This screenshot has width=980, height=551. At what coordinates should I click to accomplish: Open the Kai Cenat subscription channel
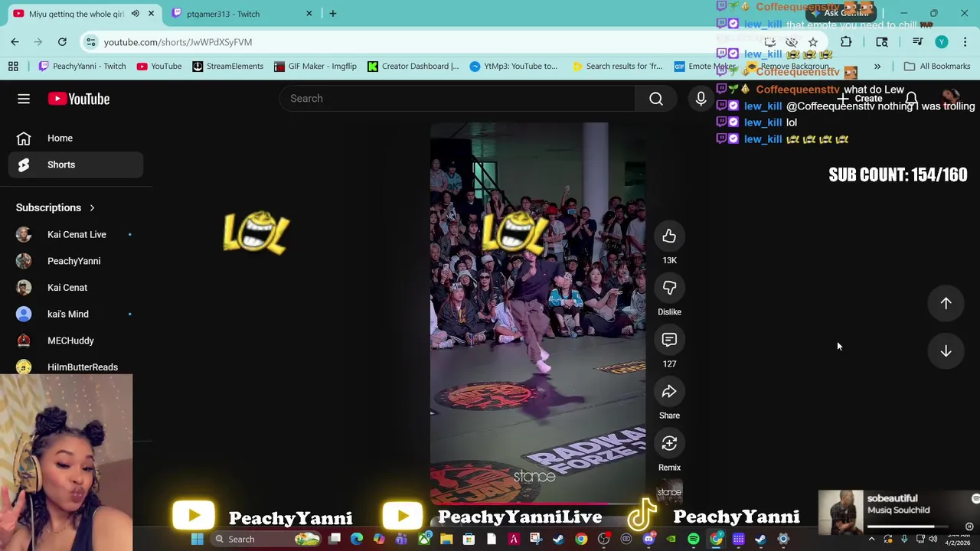[75, 288]
